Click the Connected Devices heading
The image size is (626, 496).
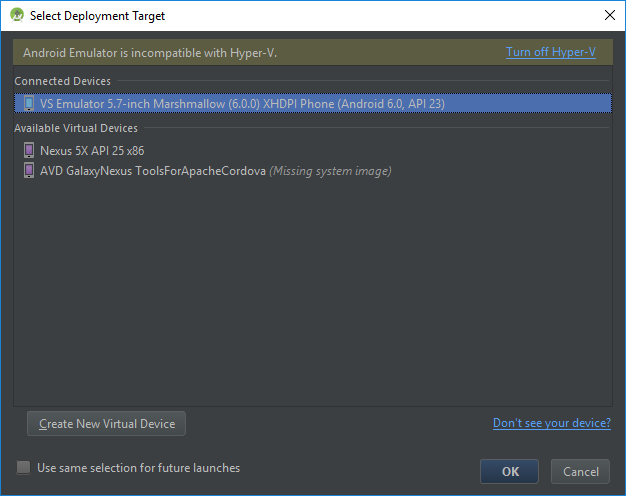pos(62,81)
